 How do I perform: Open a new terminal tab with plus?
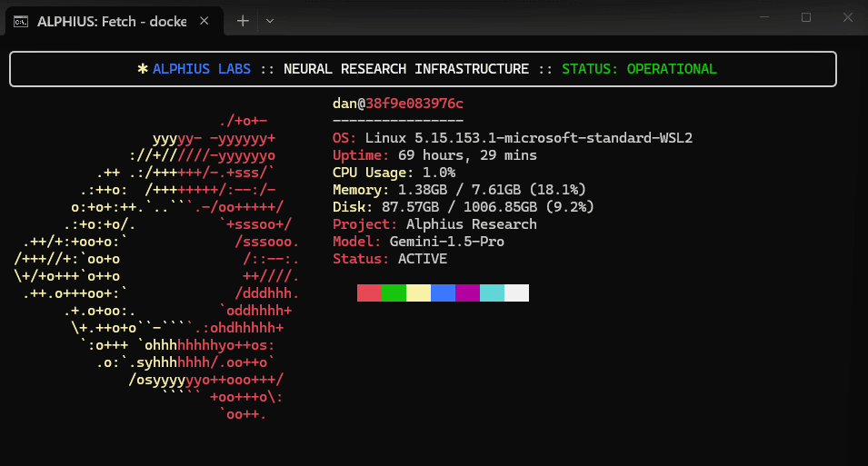[x=243, y=21]
